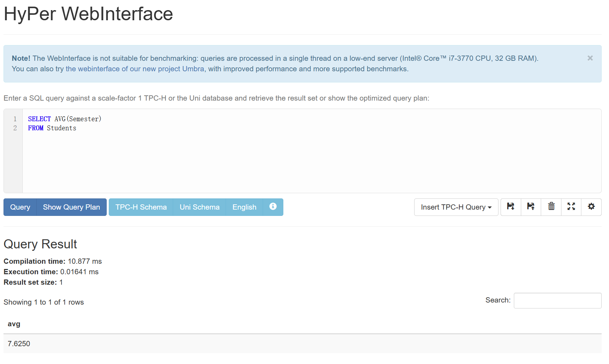Click the English language button
This screenshot has width=609, height=364.
244,207
